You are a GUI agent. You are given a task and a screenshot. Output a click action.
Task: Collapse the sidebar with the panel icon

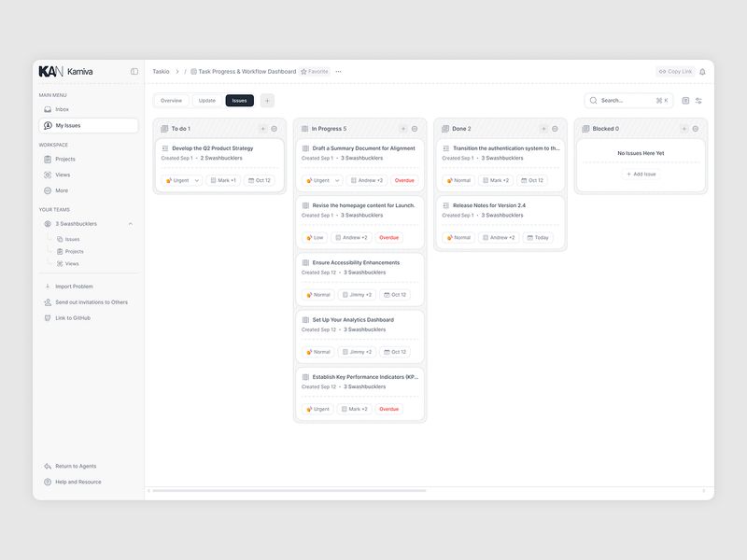[134, 72]
